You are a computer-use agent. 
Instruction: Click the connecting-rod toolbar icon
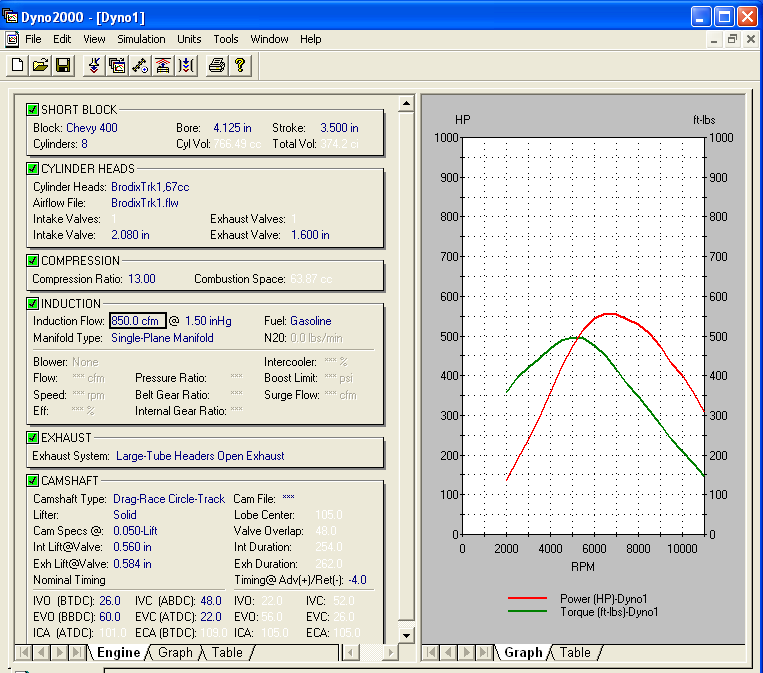pos(140,65)
